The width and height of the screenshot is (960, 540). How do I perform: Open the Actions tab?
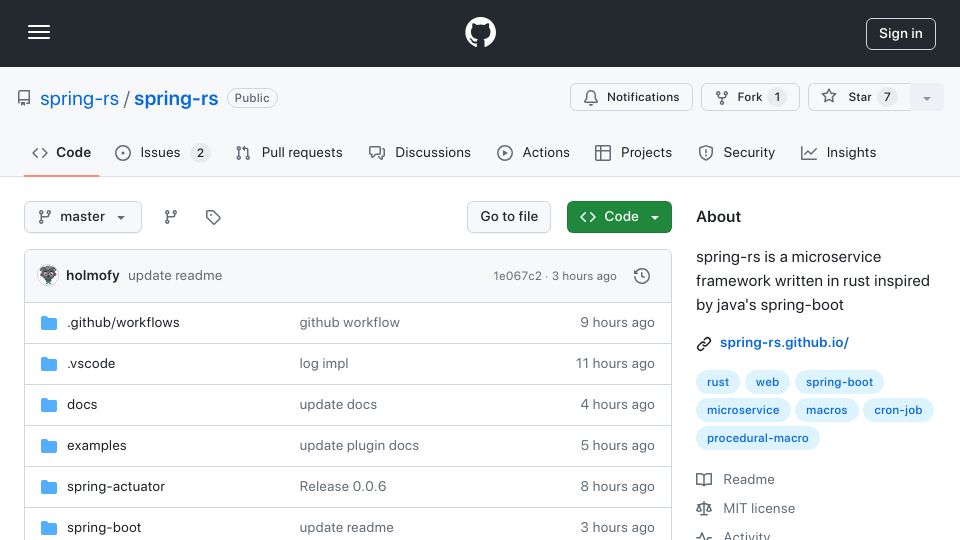(533, 152)
